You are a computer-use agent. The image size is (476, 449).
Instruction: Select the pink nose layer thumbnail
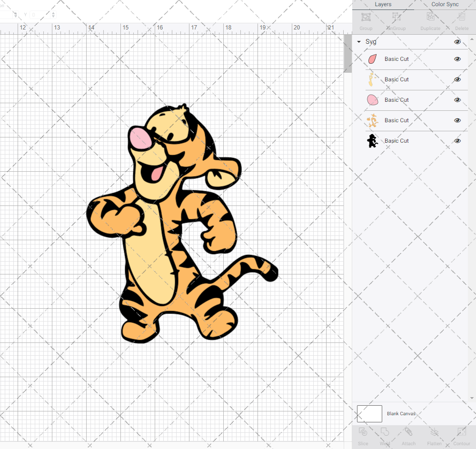[373, 100]
